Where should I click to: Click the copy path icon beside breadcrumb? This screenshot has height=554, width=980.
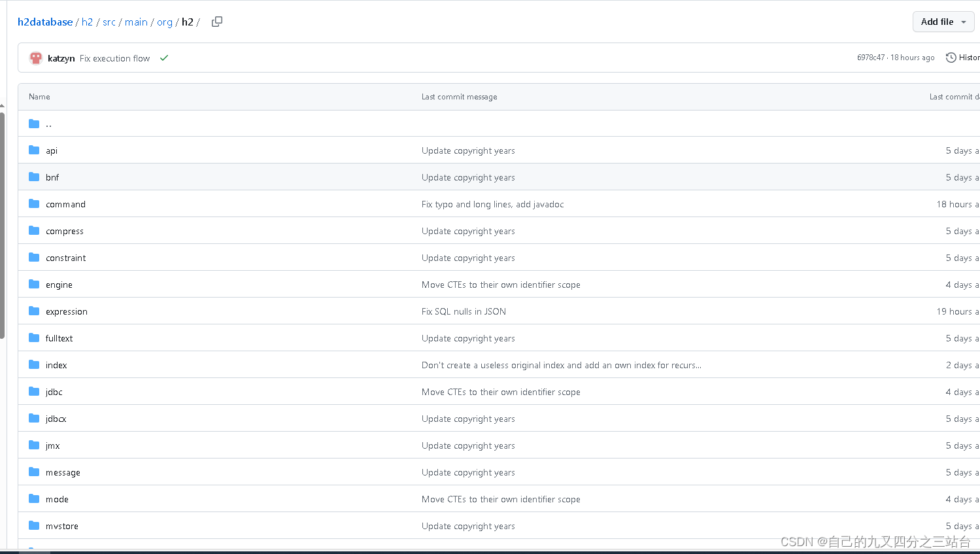click(x=217, y=22)
